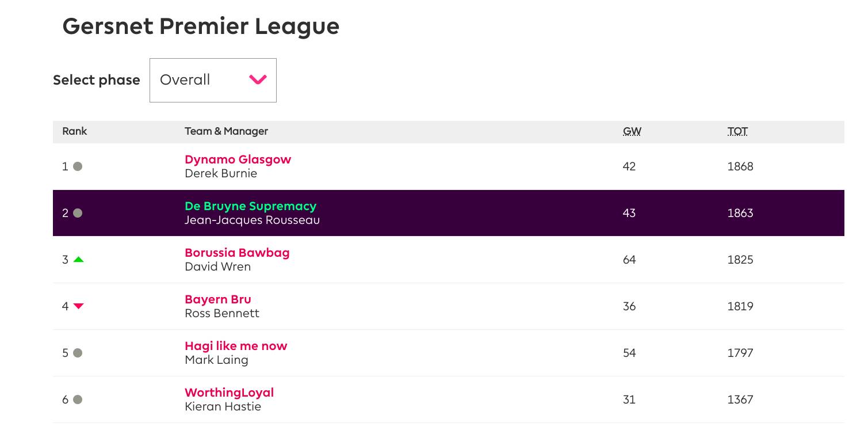Open the De Bruyne Supremacy team link
Screen dimensions: 868x445
(250, 206)
